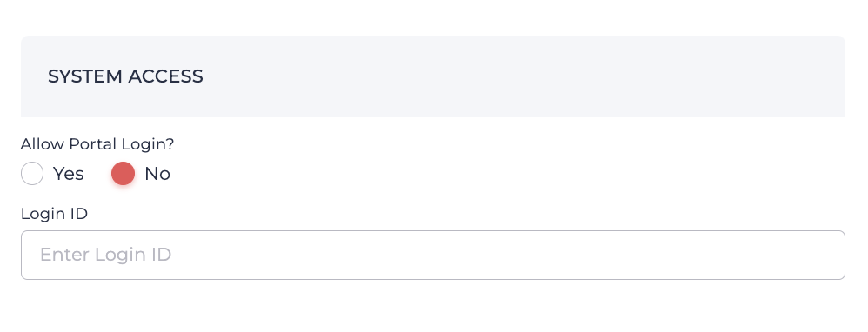Click the gray System Access header panel
This screenshot has width=868, height=332.
click(433, 76)
